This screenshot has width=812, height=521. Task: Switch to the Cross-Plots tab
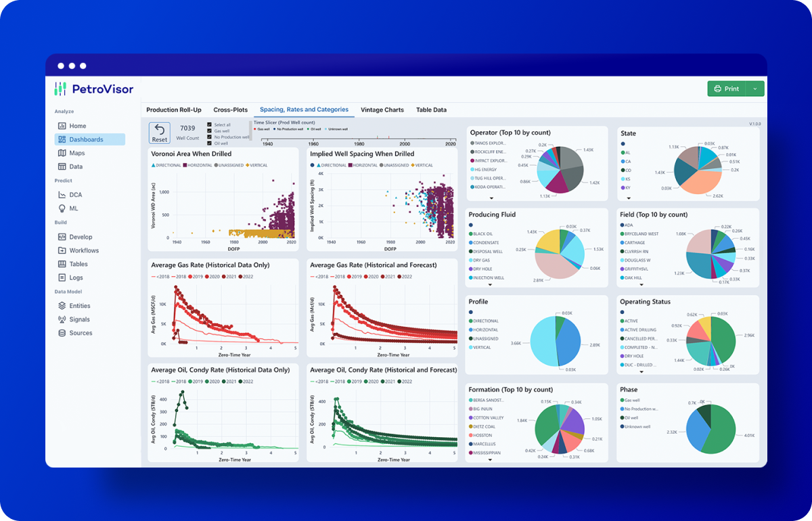(x=230, y=110)
